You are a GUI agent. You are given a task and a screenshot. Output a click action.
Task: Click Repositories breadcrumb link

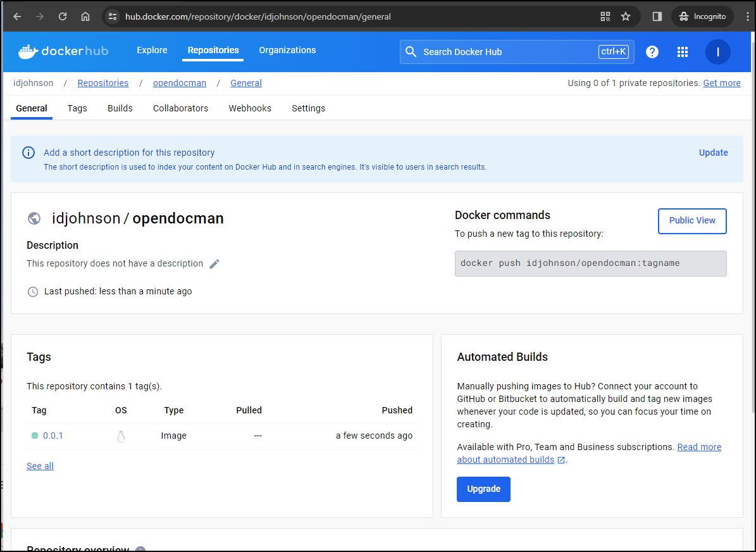[x=103, y=83]
